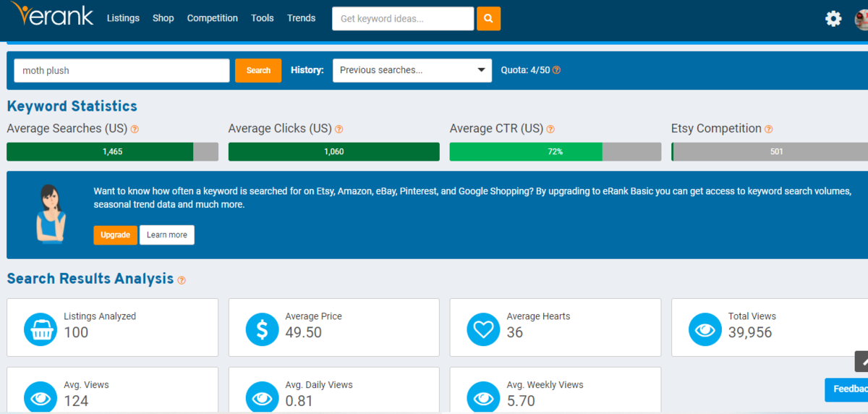The image size is (868, 414).
Task: Click the scroll-to-top arrow button
Action: point(861,361)
